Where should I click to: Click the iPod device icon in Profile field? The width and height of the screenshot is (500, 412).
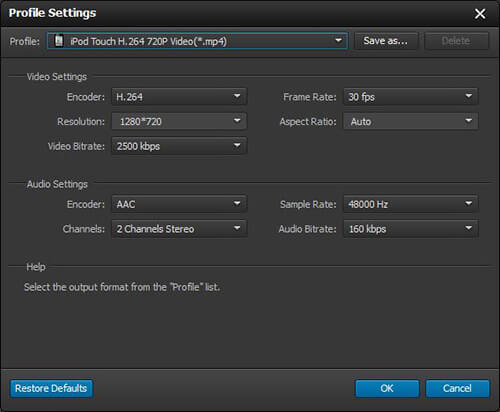[59, 41]
